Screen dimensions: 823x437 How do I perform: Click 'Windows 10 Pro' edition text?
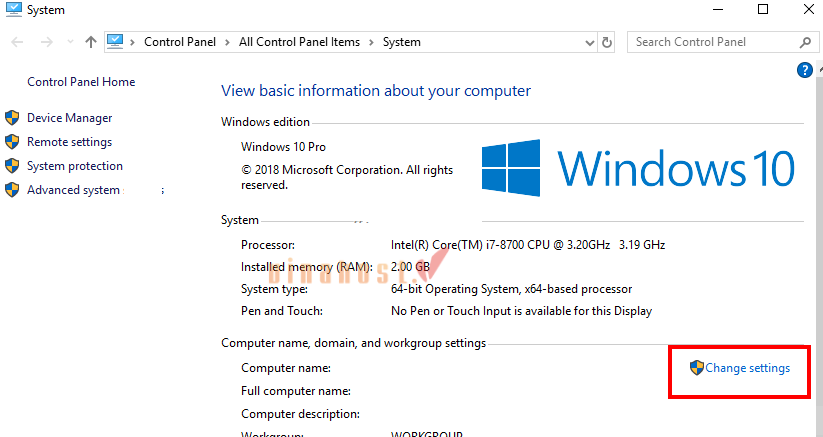283,147
